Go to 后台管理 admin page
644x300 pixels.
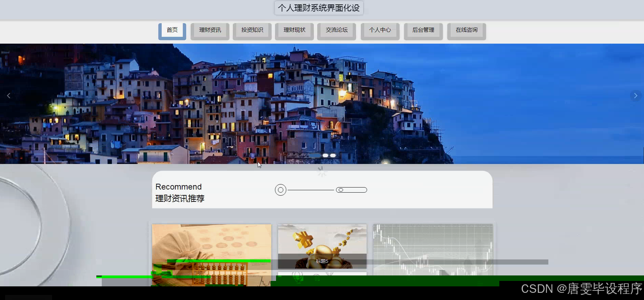pos(423,31)
